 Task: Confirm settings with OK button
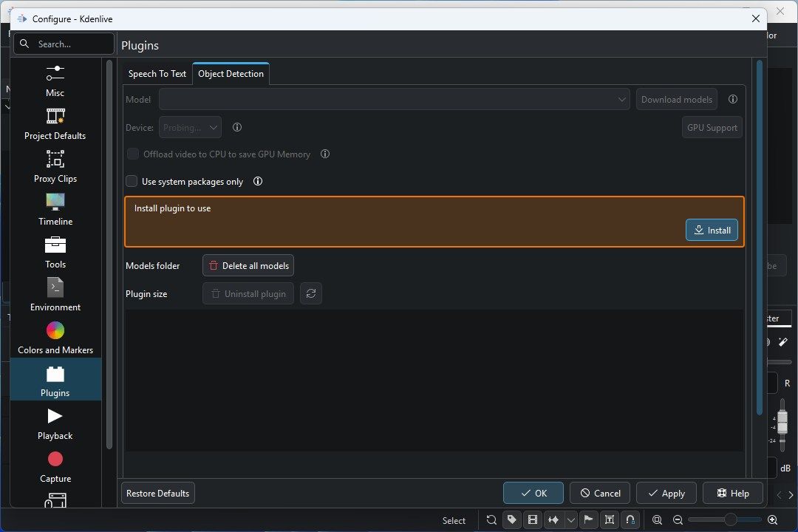point(533,493)
